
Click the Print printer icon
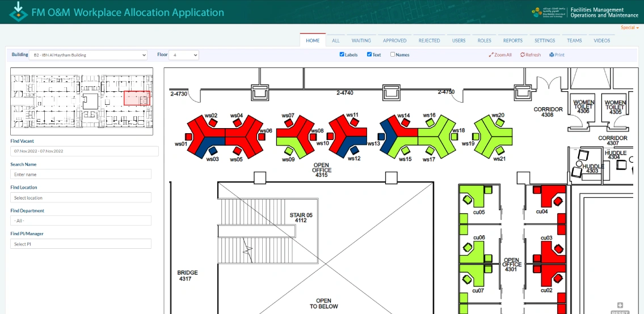(552, 55)
